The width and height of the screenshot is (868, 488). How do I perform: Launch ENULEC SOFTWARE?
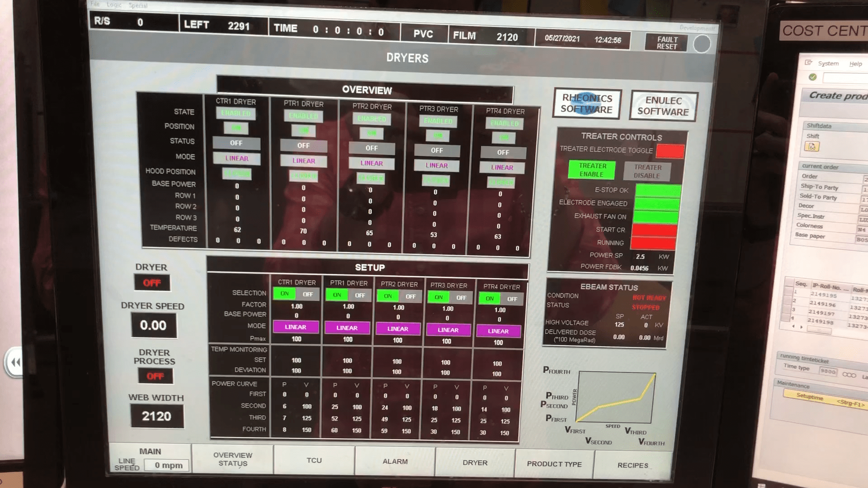[663, 106]
